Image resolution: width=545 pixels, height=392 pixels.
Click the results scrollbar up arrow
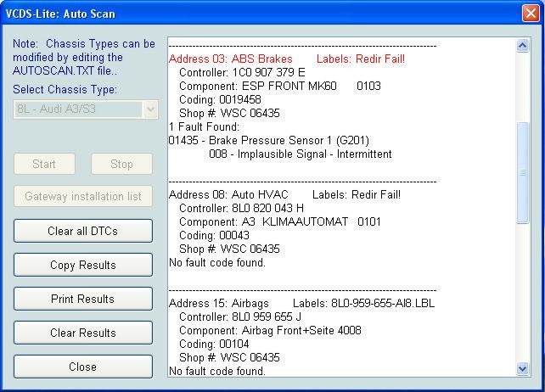522,45
